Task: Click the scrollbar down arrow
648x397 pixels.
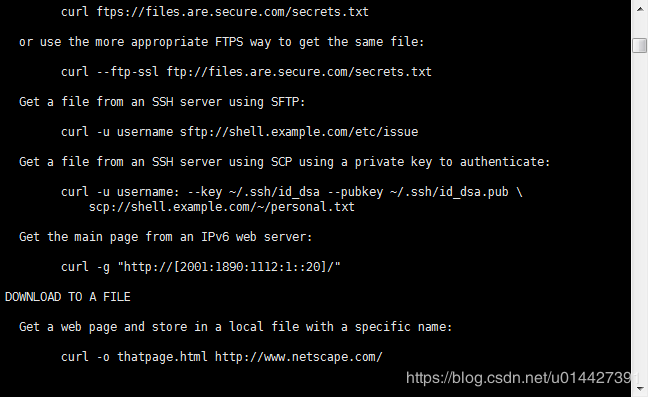Action: pos(639,389)
